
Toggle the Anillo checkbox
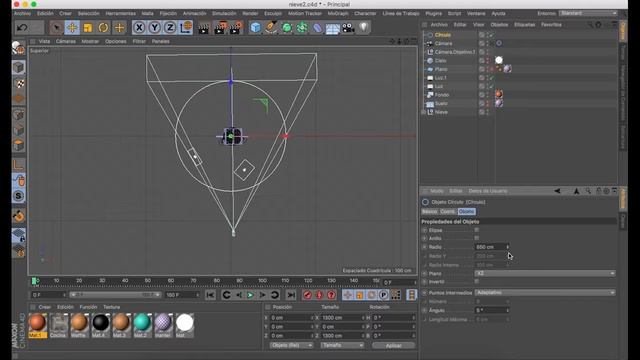pos(476,238)
